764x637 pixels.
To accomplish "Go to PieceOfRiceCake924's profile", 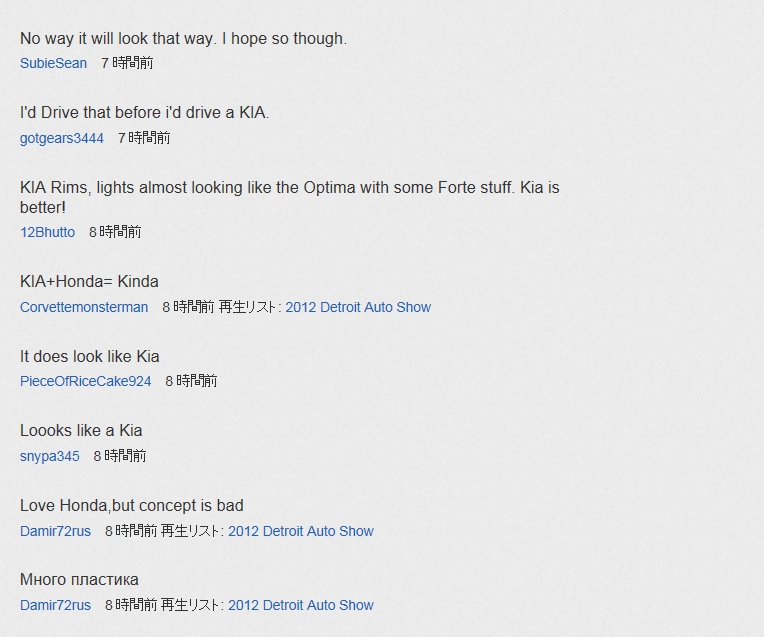I will click(86, 381).
